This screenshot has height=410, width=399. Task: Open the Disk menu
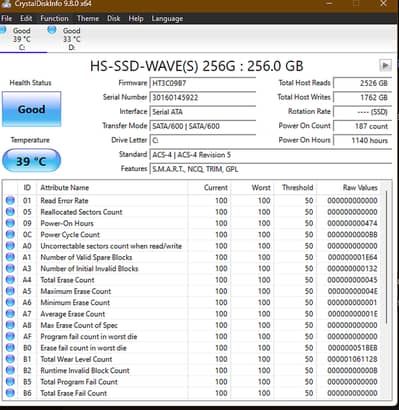tap(113, 19)
